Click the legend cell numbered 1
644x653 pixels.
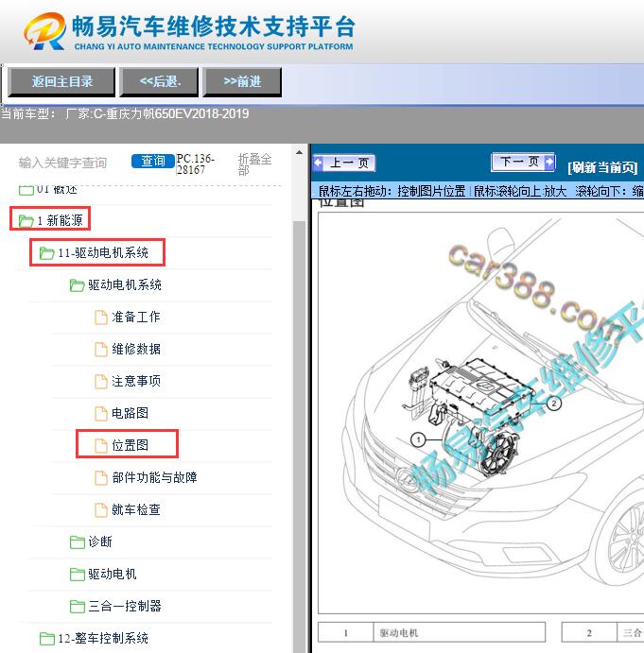345,632
